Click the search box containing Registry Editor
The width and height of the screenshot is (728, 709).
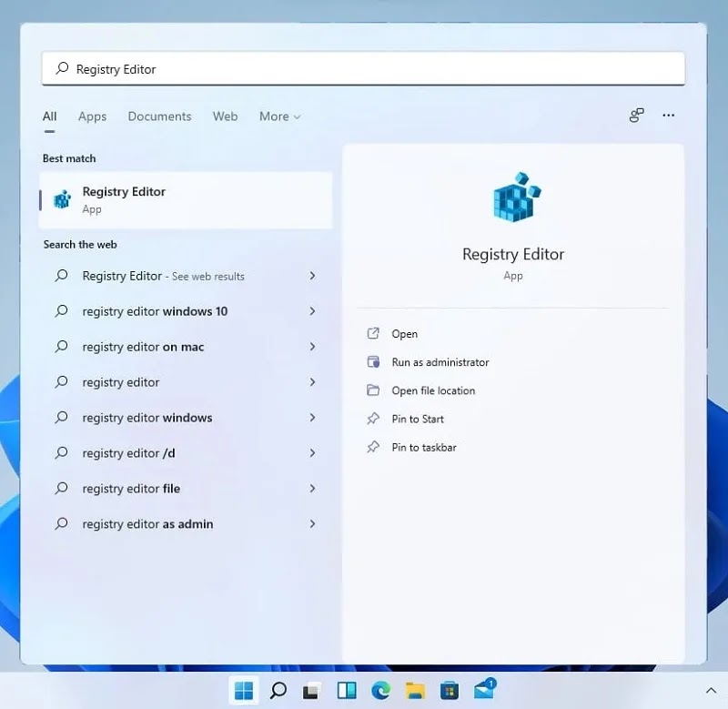click(363, 69)
